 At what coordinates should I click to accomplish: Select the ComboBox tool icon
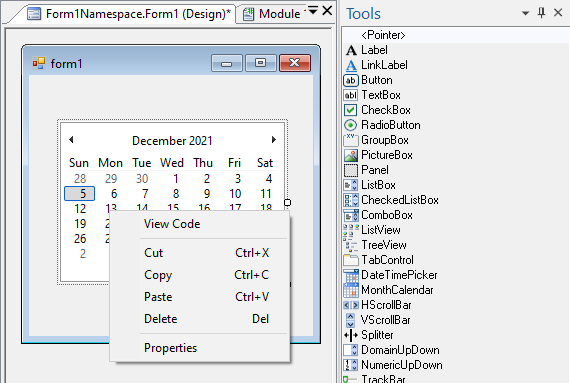[351, 215]
